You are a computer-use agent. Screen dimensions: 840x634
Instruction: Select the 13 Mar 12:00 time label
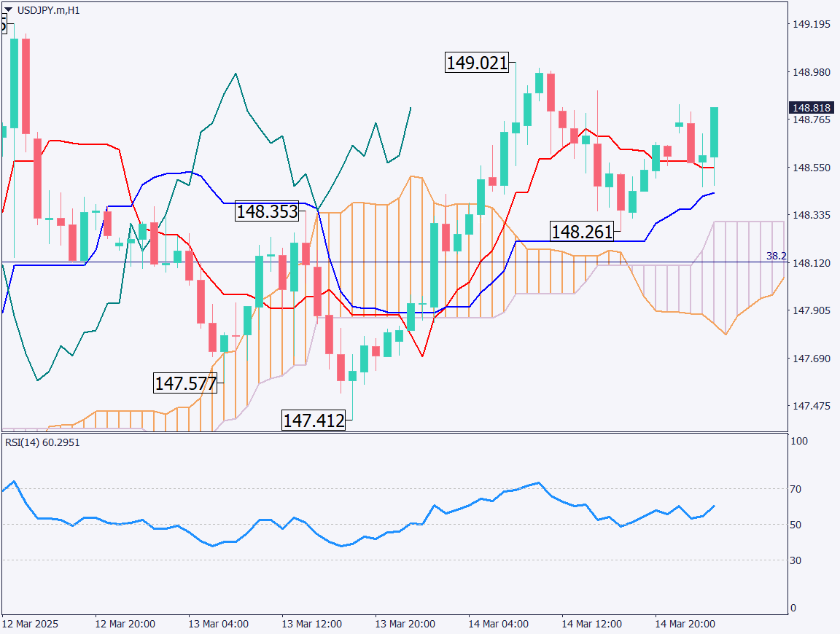point(312,625)
